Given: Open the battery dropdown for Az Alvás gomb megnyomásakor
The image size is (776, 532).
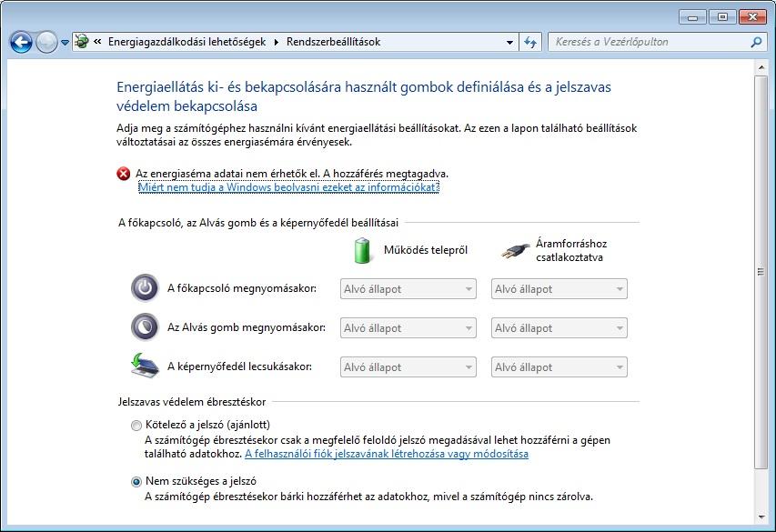Looking at the screenshot, I should (408, 328).
